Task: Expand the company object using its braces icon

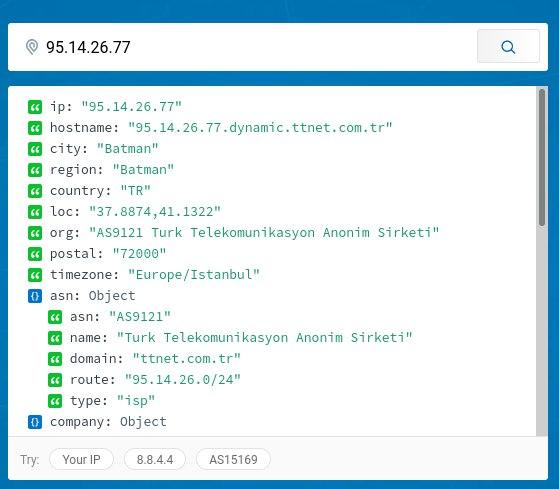Action: tap(35, 422)
